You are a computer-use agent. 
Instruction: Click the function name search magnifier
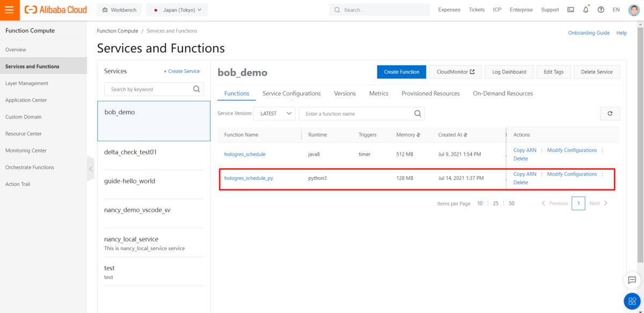418,114
